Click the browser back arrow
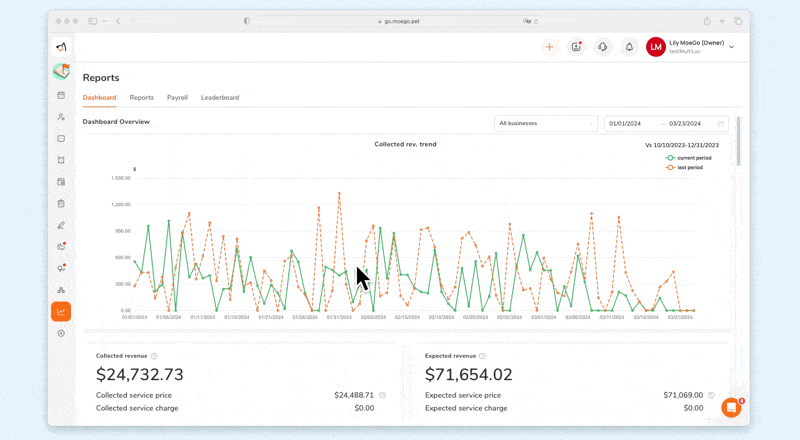The width and height of the screenshot is (800, 440). tap(118, 21)
